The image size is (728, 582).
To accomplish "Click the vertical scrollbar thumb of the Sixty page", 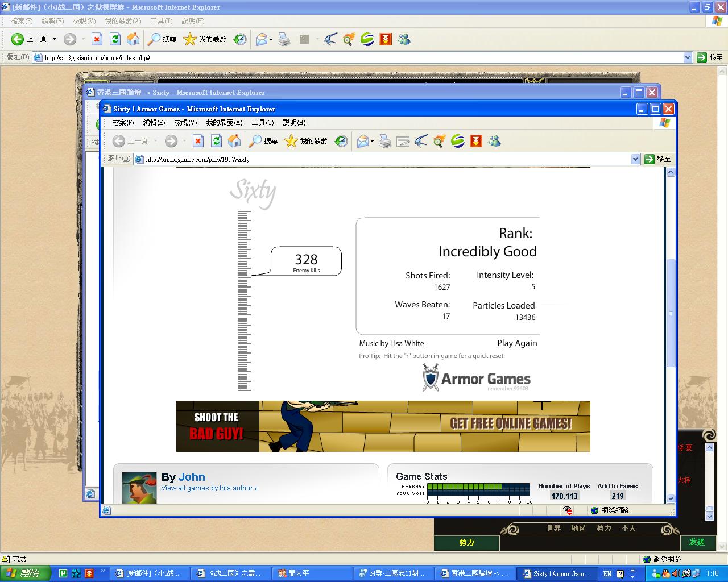I will pyautogui.click(x=671, y=313).
